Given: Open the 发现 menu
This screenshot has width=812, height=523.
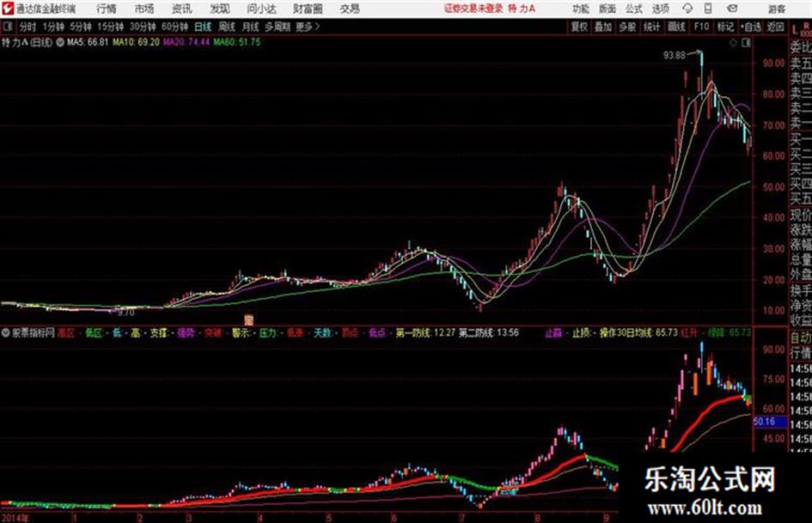Looking at the screenshot, I should point(219,9).
